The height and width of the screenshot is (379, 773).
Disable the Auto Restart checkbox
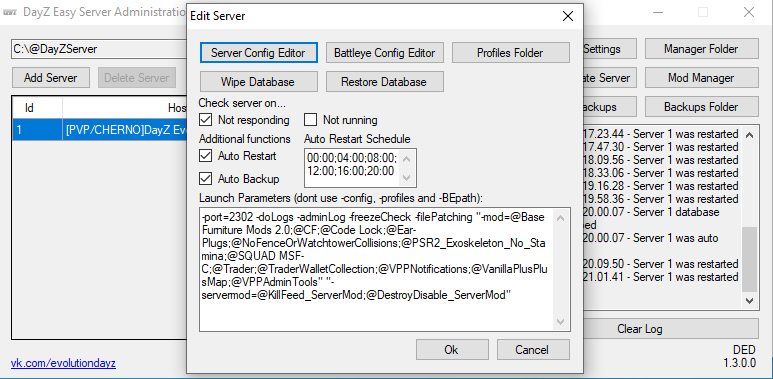click(205, 156)
